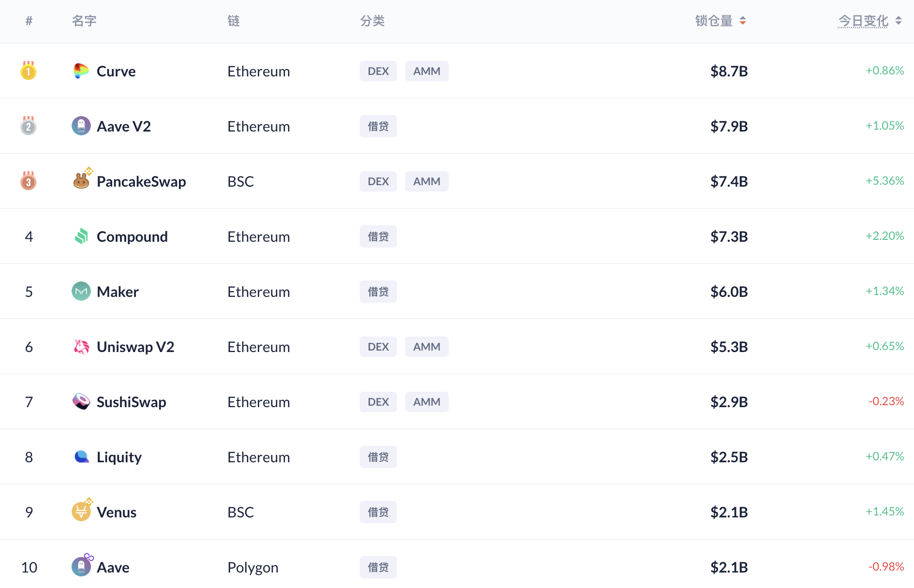Click the 分类 column header
This screenshot has height=588, width=914.
click(372, 21)
